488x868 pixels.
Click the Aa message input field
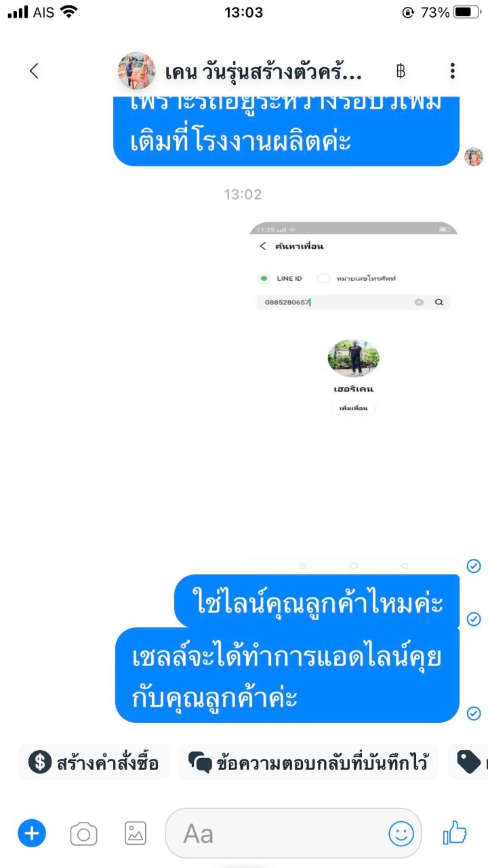pyautogui.click(x=293, y=833)
